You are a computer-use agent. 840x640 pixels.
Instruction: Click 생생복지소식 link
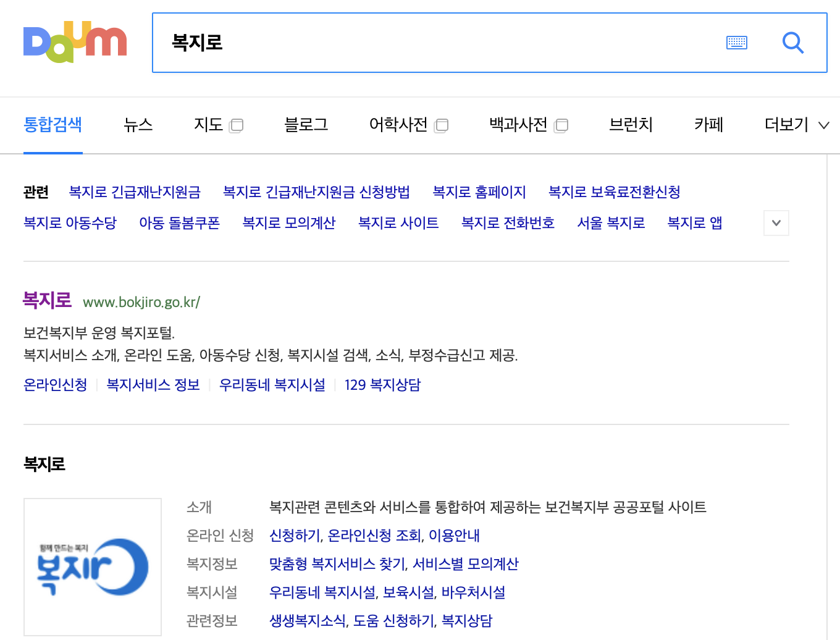click(x=308, y=621)
